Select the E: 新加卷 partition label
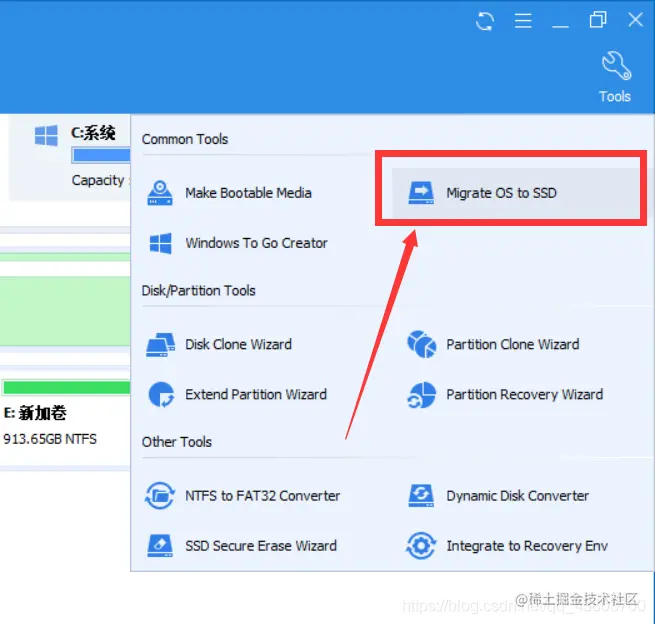655x624 pixels. point(35,413)
